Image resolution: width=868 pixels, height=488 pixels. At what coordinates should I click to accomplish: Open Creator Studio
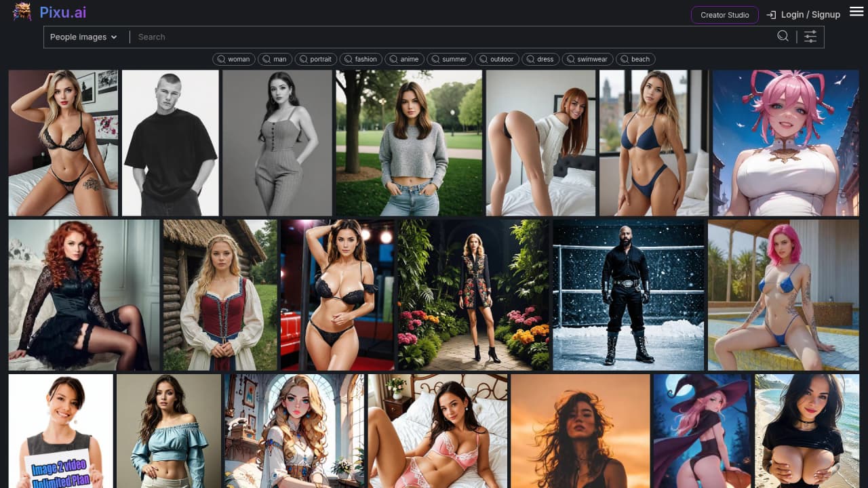(x=725, y=15)
